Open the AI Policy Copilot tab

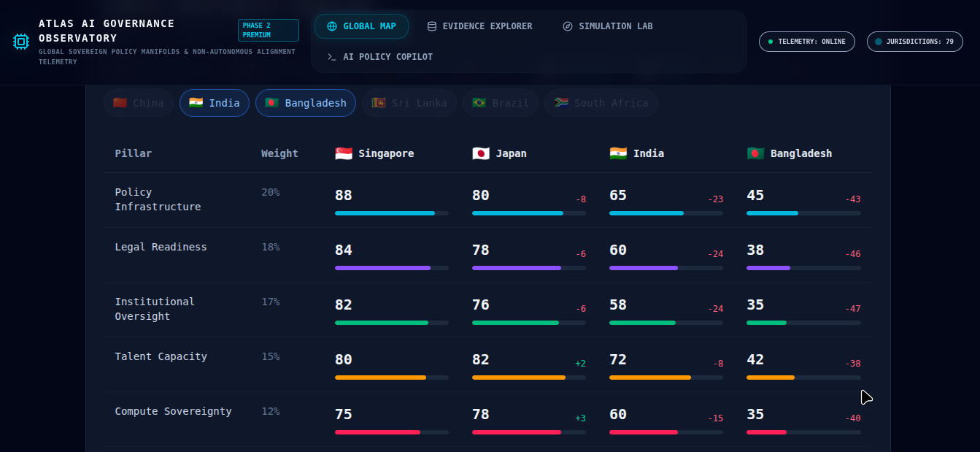click(x=379, y=57)
